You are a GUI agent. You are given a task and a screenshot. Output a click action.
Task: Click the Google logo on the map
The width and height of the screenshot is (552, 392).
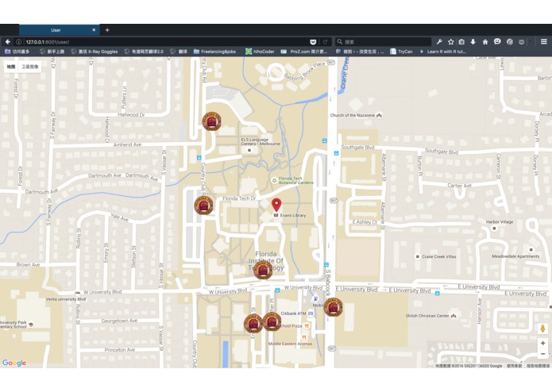pyautogui.click(x=14, y=363)
